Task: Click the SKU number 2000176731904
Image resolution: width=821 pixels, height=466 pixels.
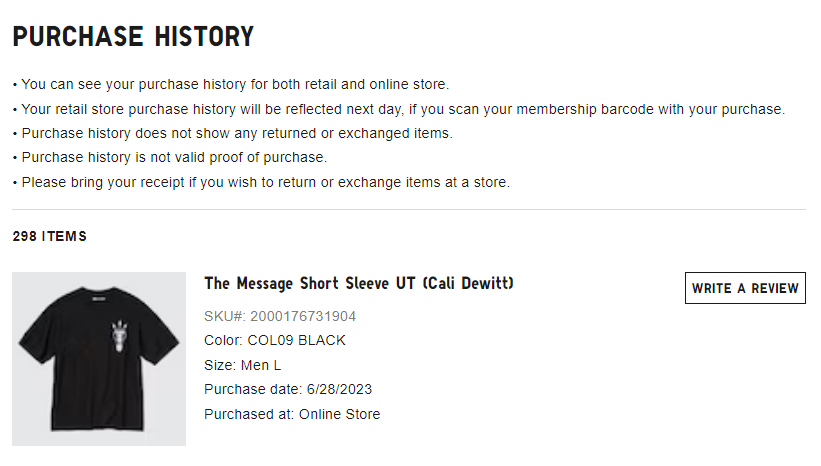Action: tap(303, 316)
